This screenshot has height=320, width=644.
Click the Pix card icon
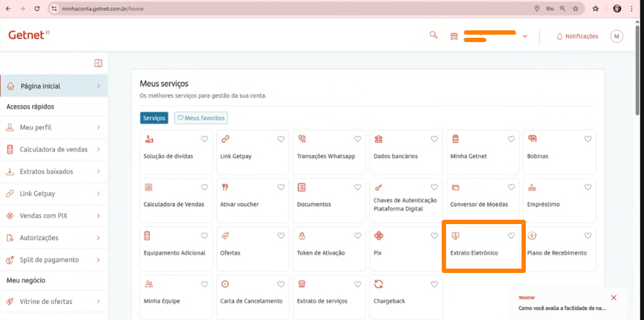pyautogui.click(x=379, y=236)
